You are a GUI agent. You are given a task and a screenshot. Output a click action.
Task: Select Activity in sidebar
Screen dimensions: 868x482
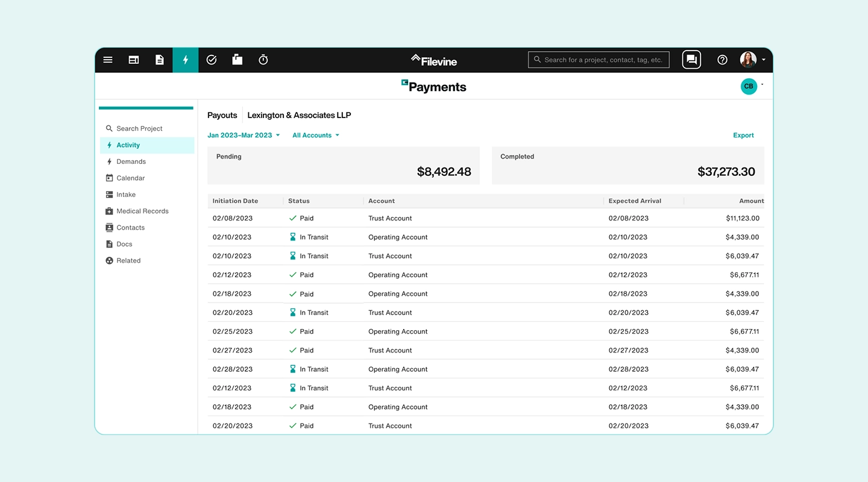[147, 145]
